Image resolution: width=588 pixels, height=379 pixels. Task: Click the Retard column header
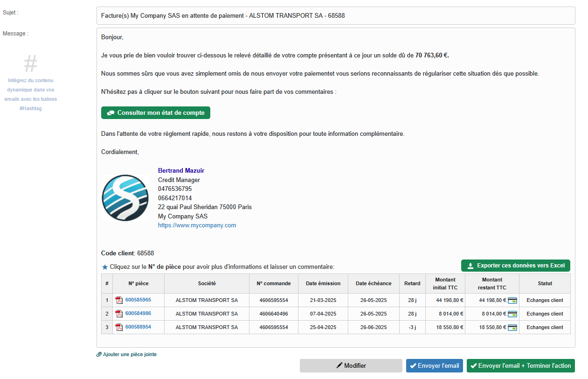click(x=412, y=283)
